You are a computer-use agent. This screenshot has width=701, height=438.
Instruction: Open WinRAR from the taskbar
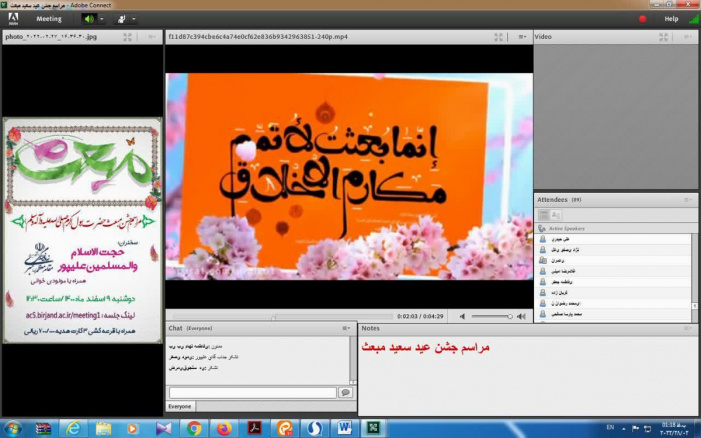point(43,429)
